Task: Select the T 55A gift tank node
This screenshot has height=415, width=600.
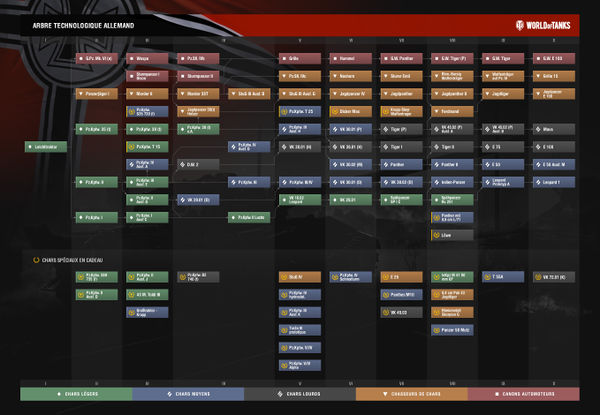Action: click(x=503, y=277)
